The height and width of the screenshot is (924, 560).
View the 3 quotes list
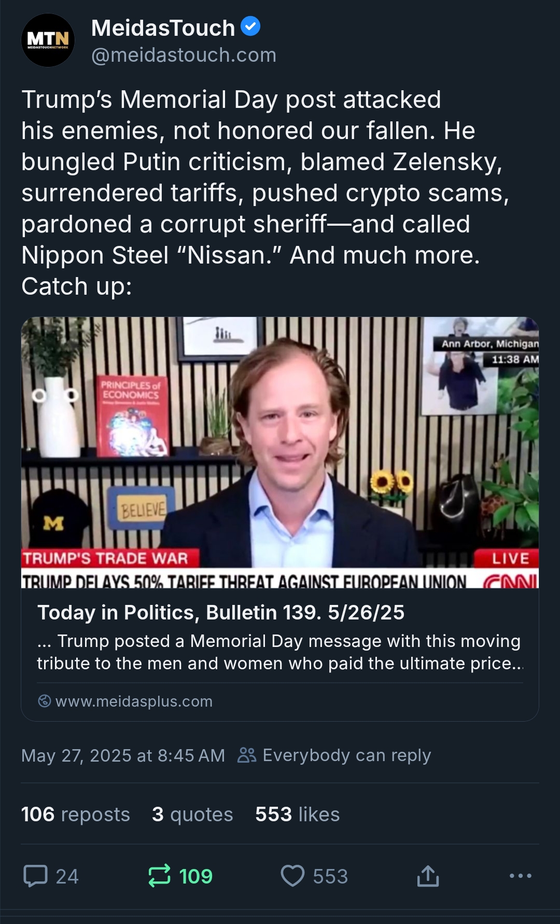coord(192,815)
